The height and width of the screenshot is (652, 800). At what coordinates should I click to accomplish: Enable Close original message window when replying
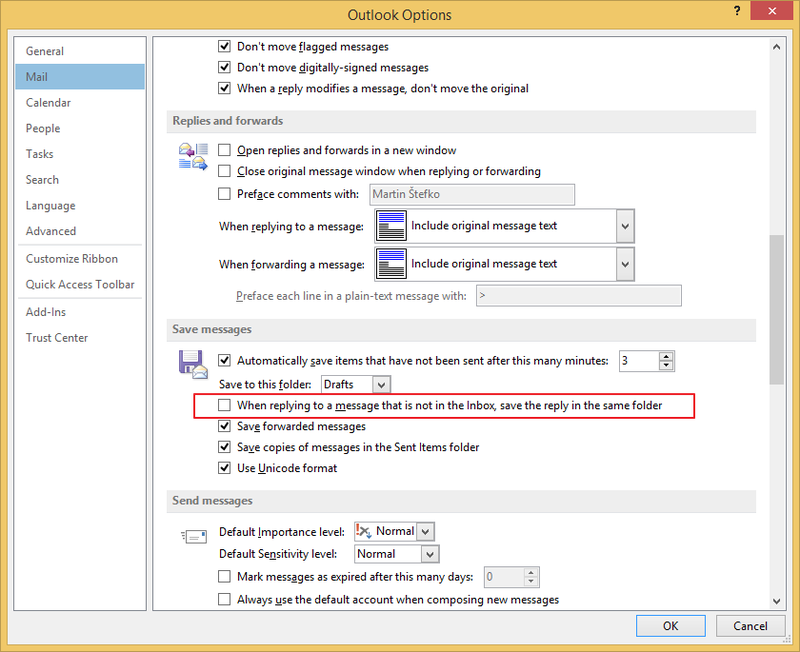coord(224,171)
